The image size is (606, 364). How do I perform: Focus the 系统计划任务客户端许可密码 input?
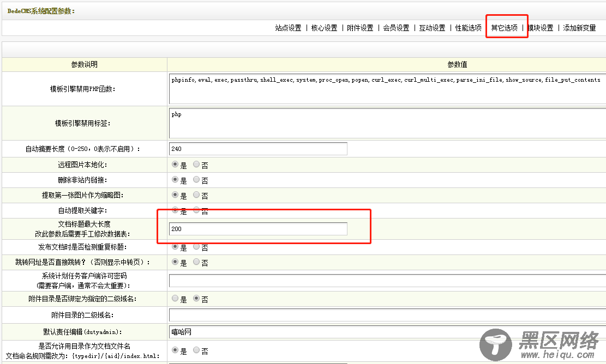[387, 281]
